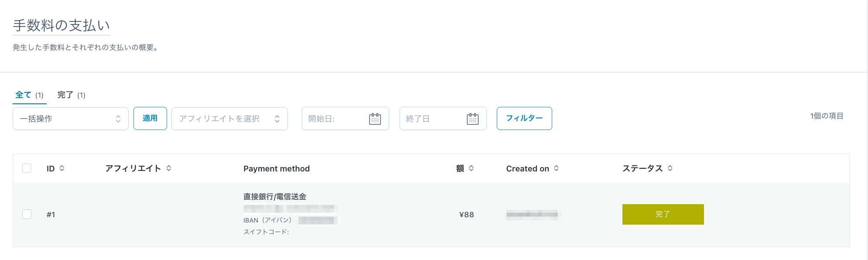
Task: Open the start date calendar icon
Action: [375, 119]
